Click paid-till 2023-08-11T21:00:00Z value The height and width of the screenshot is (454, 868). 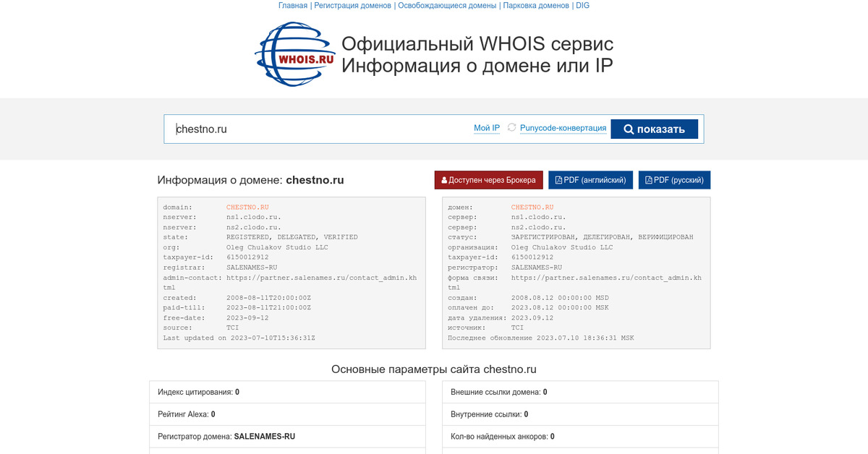pos(268,307)
